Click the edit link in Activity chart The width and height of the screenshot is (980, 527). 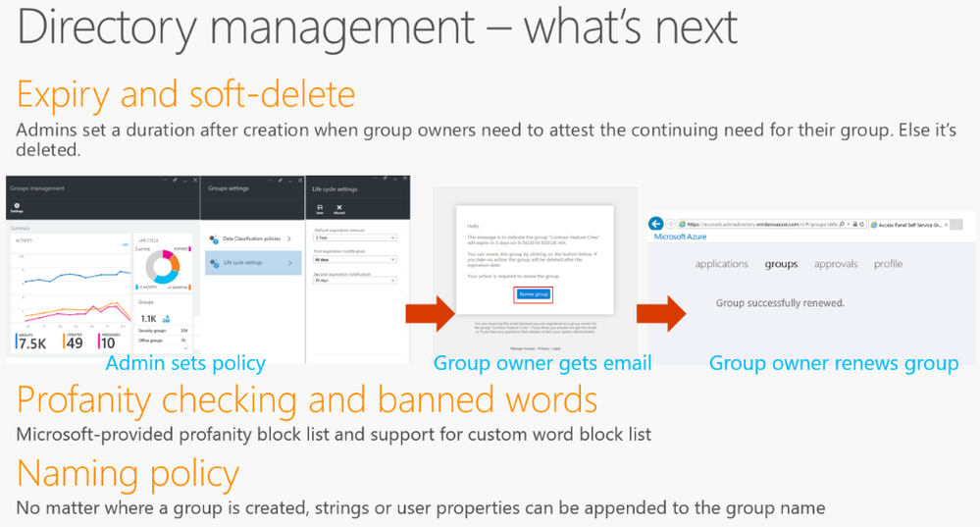coord(125,244)
